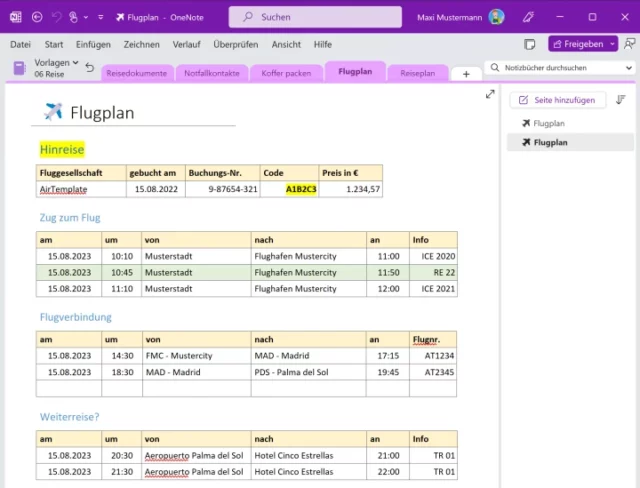Click the purple notebook icon
Image resolution: width=640 pixels, height=488 pixels.
(19, 68)
